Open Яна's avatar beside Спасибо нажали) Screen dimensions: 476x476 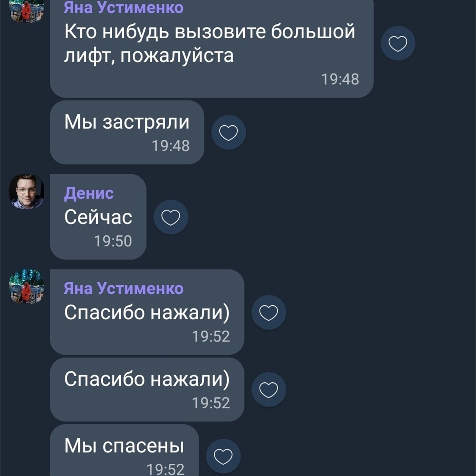click(27, 287)
